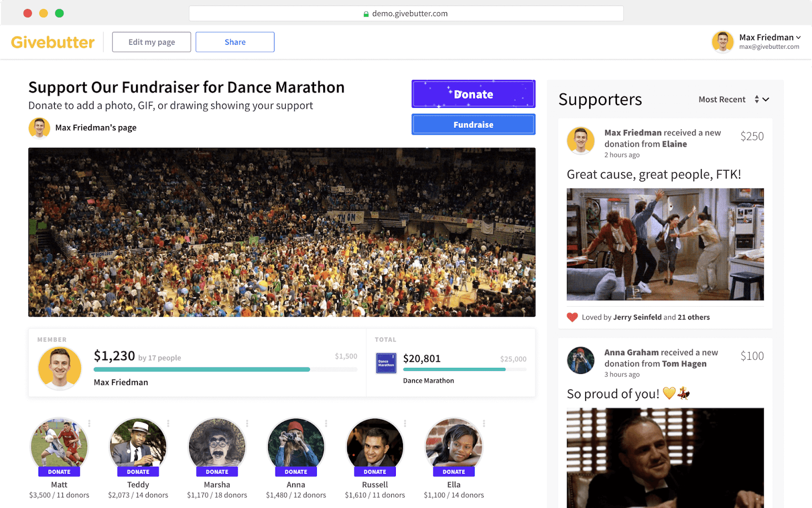Click the browser address bar
The width and height of the screenshot is (812, 508).
pos(406,14)
